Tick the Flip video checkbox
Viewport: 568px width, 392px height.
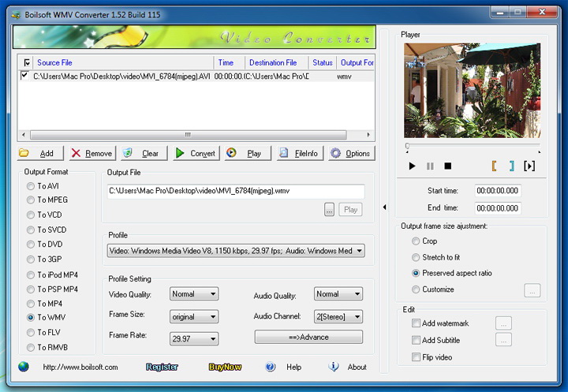coord(416,357)
